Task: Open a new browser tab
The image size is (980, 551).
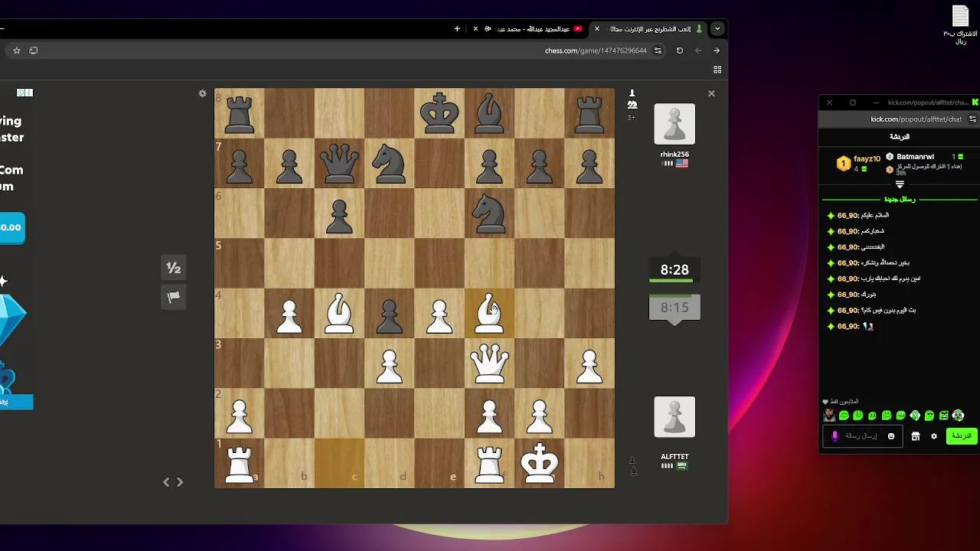Action: 457,29
